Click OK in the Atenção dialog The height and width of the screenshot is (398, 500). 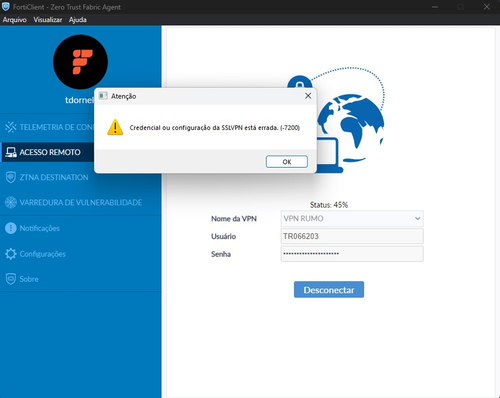(287, 162)
